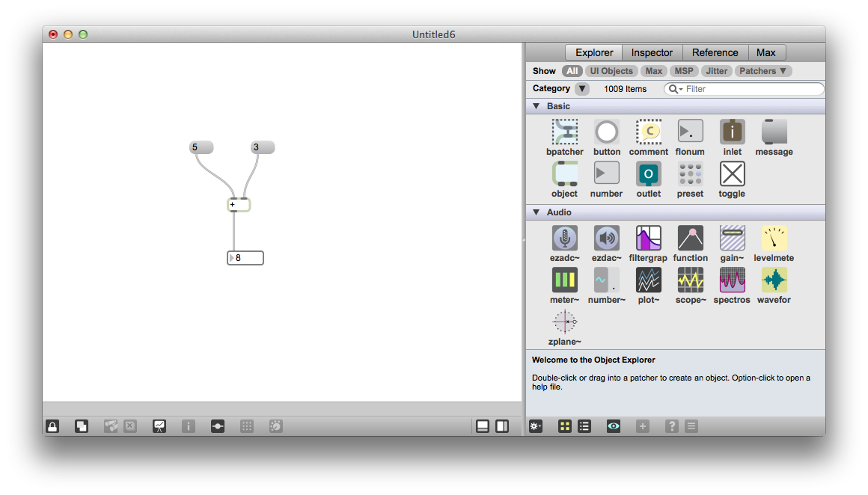Toggle the explorer eye preview button
The height and width of the screenshot is (495, 868).
(x=614, y=426)
